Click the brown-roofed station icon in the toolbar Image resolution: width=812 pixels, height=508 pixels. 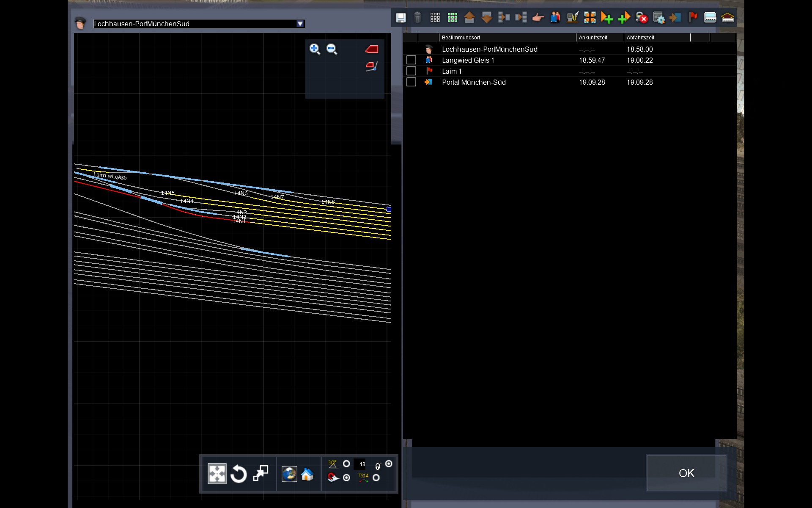click(727, 17)
